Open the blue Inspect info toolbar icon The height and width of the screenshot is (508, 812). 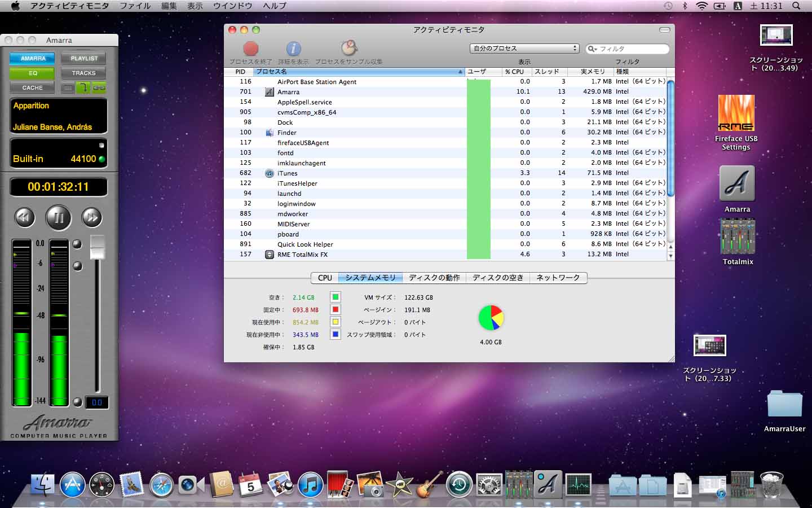click(293, 49)
